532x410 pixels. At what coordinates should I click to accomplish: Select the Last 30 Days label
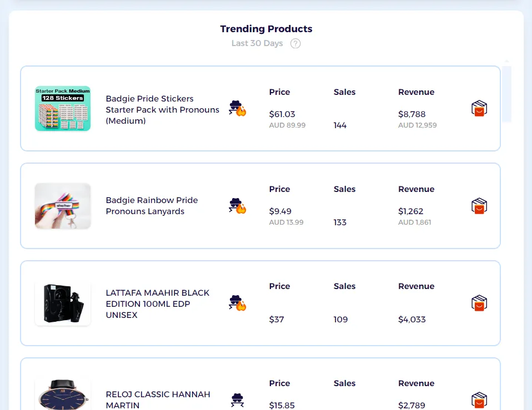(257, 43)
